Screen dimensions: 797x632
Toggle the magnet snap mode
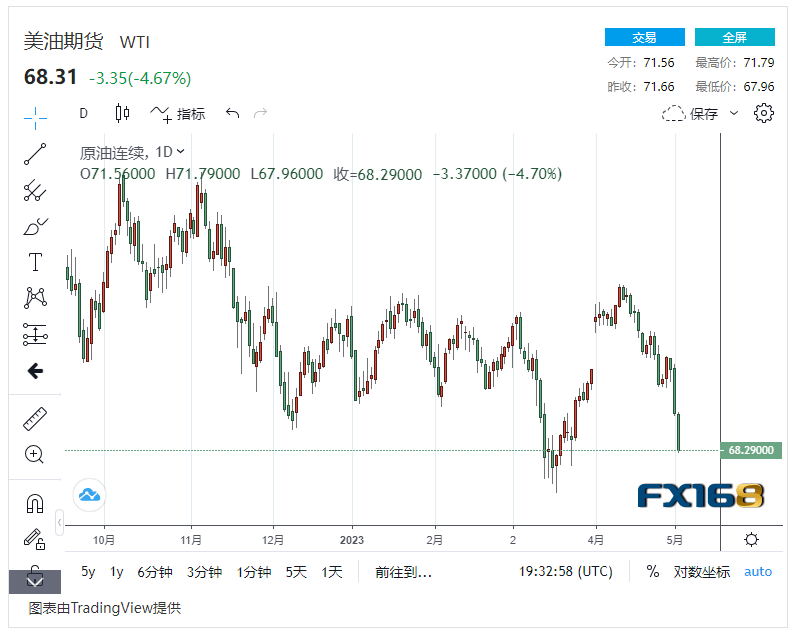[35, 503]
